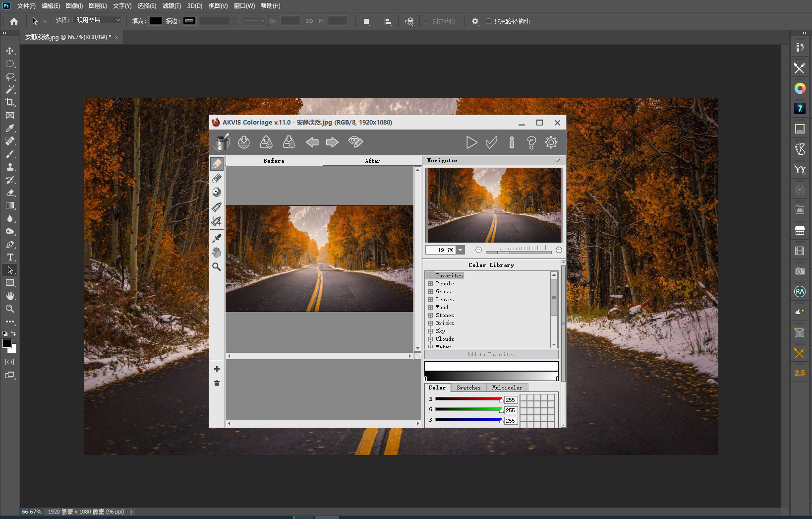The width and height of the screenshot is (812, 519).
Task: Select the Eyedropper tool in Photoshop toolbar
Action: 10,128
